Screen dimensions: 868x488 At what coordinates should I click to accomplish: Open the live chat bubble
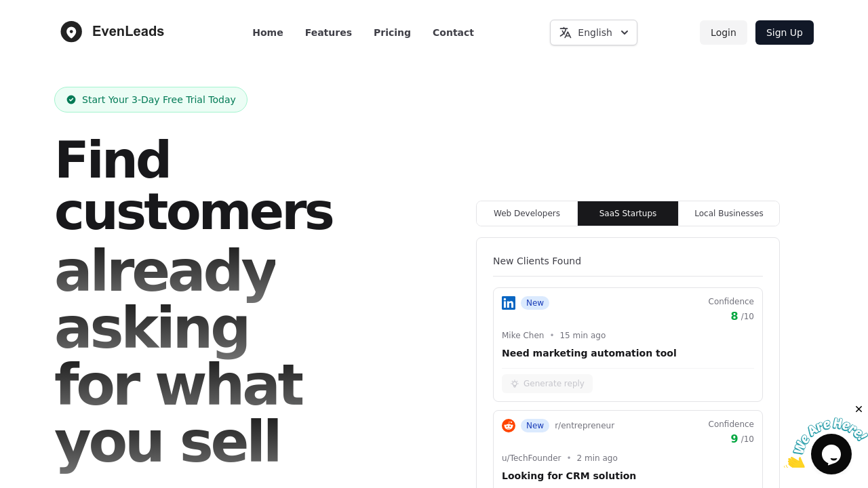831,454
